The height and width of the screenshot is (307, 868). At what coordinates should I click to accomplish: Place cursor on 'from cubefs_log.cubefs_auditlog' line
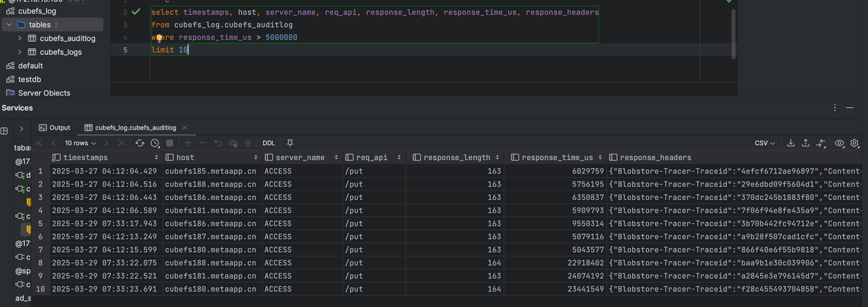pos(222,25)
